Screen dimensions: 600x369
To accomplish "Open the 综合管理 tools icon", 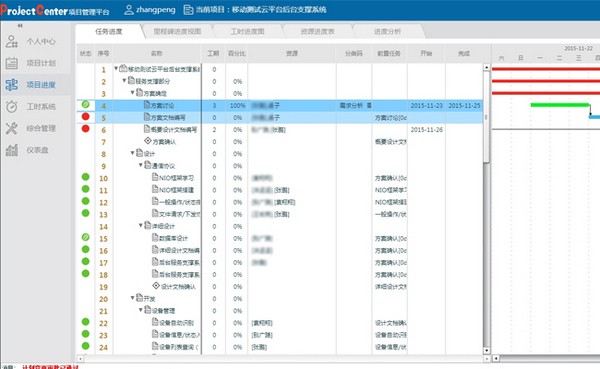I will coord(11,128).
